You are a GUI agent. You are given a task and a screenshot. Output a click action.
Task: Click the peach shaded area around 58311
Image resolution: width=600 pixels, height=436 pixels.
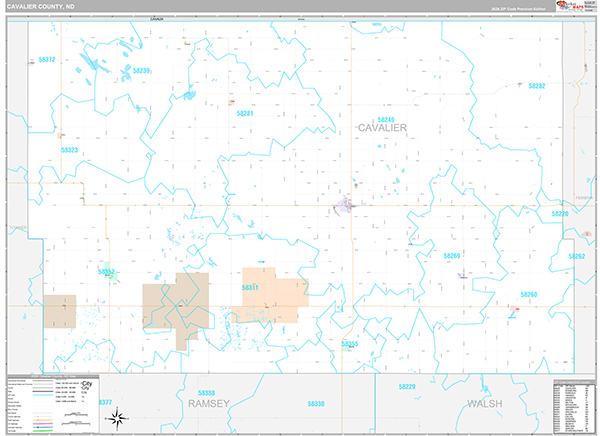pos(270,296)
